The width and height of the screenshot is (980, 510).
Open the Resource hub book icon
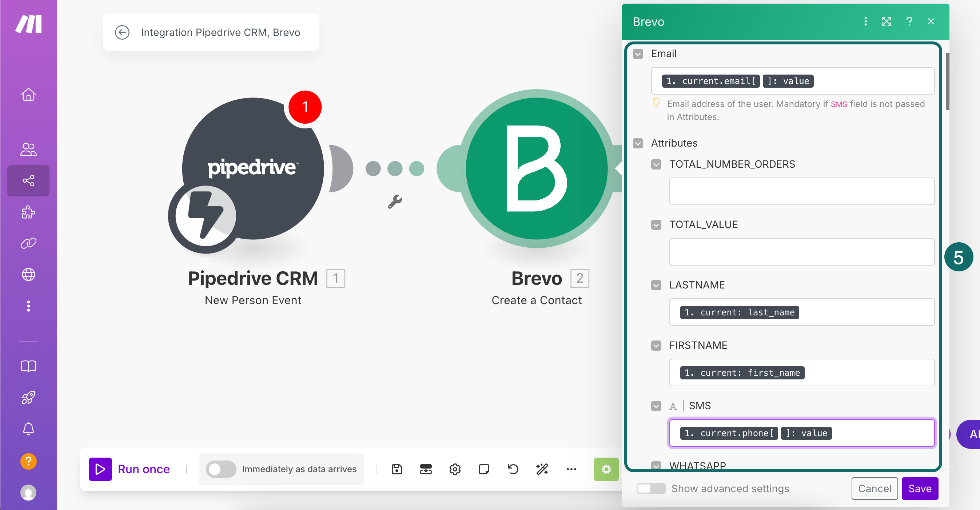(28, 366)
